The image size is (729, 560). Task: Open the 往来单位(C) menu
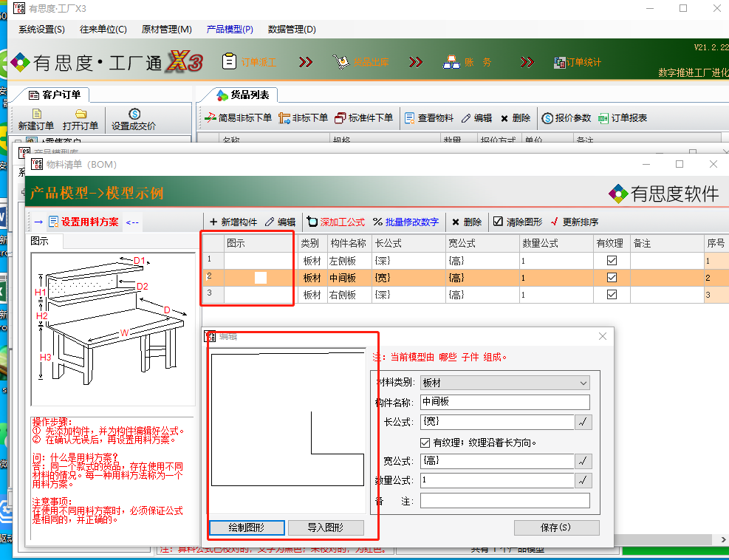(x=103, y=30)
